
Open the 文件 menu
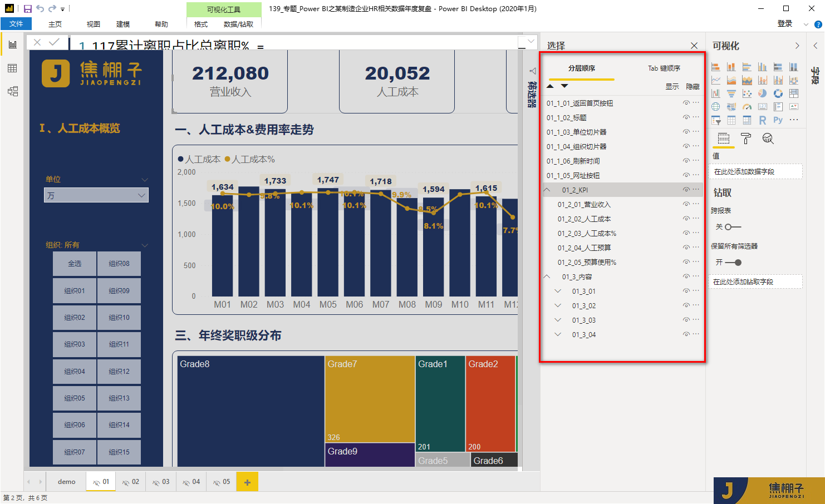tap(16, 24)
